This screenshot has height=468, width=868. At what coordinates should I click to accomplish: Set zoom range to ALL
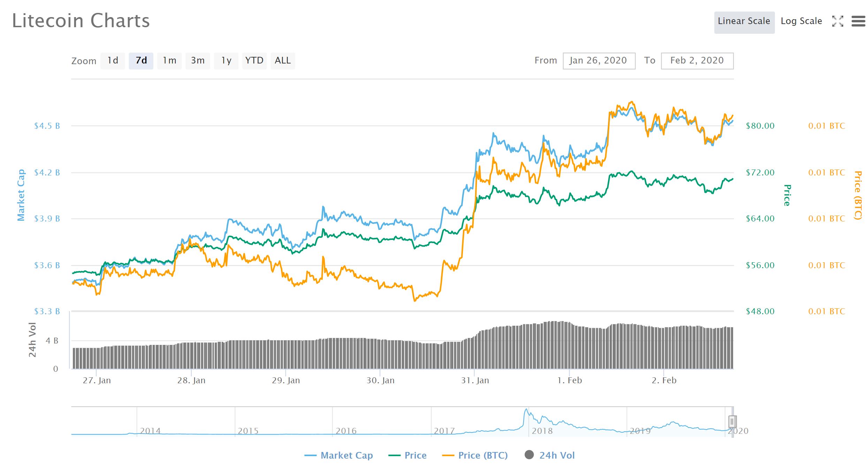pos(283,61)
